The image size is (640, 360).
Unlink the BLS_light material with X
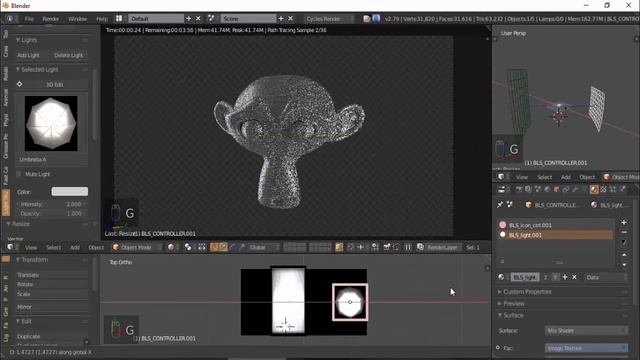(x=574, y=277)
